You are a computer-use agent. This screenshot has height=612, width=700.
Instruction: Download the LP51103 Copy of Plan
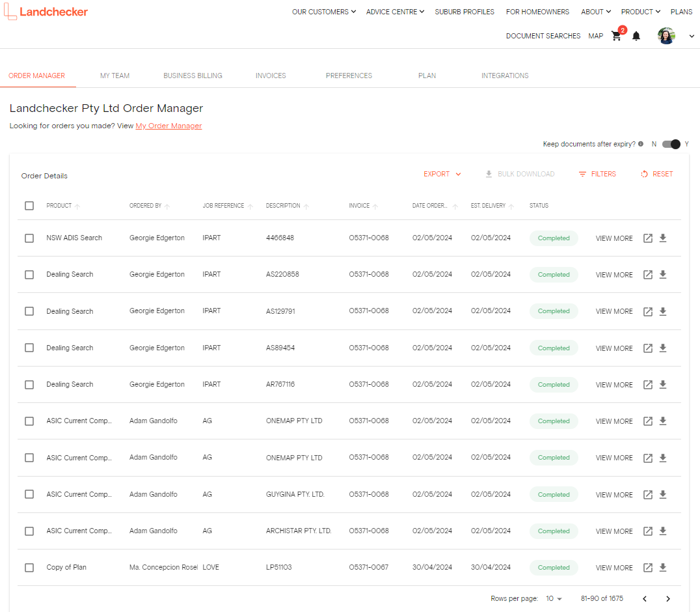663,568
